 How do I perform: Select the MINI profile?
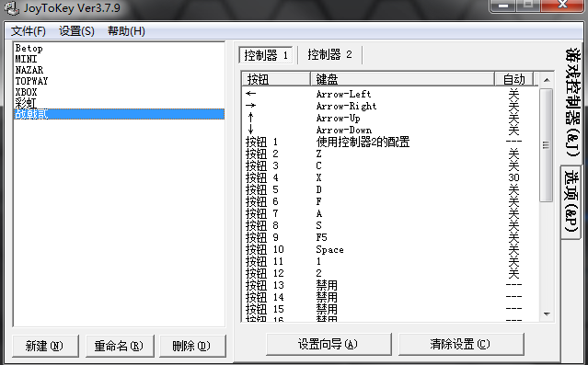pyautogui.click(x=120, y=59)
